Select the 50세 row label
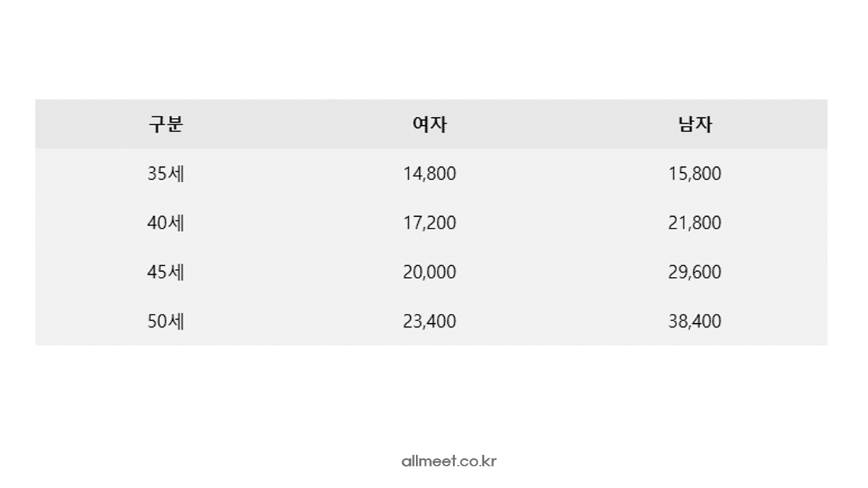 click(166, 321)
